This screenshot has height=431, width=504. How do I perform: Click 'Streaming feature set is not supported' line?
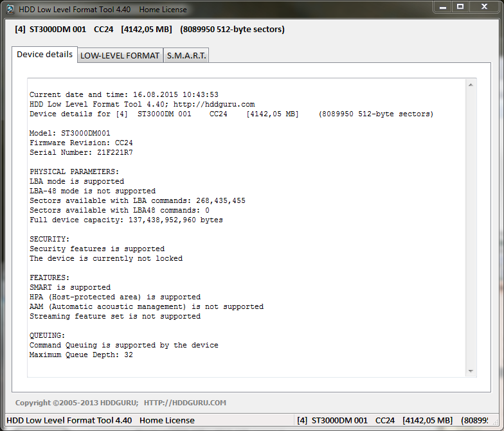(115, 316)
